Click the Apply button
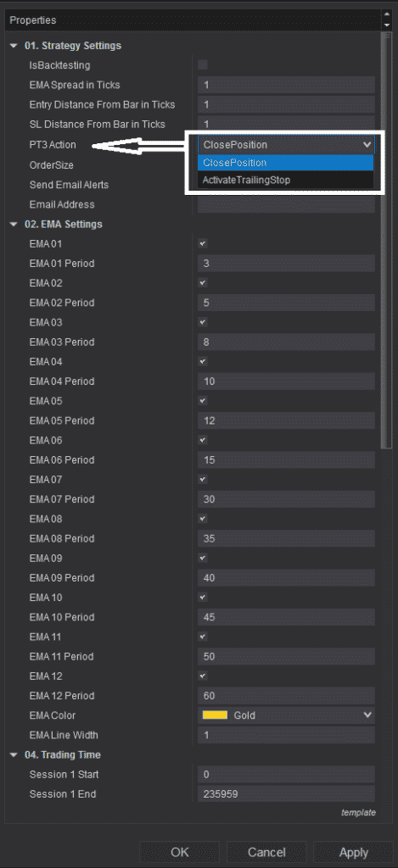The width and height of the screenshot is (398, 868). point(354,853)
